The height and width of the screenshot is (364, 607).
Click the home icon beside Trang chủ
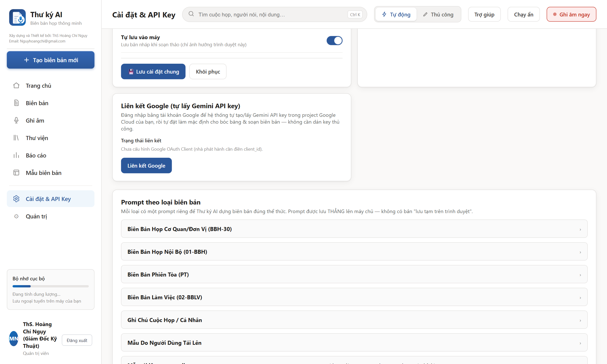click(16, 86)
